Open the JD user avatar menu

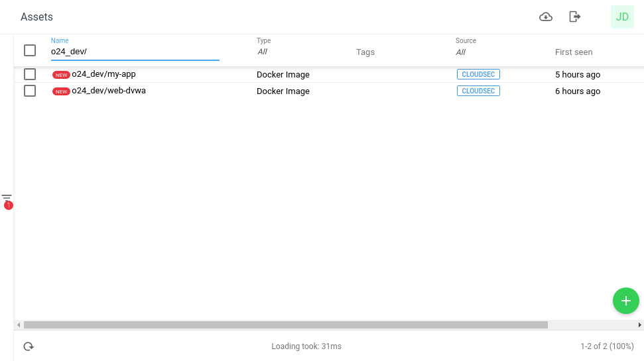click(622, 17)
